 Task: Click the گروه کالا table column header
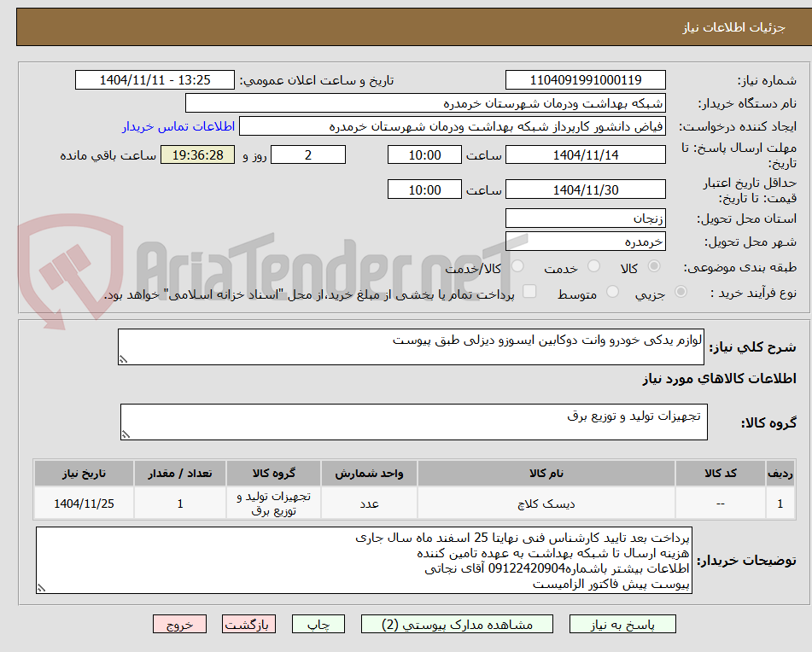click(x=273, y=473)
